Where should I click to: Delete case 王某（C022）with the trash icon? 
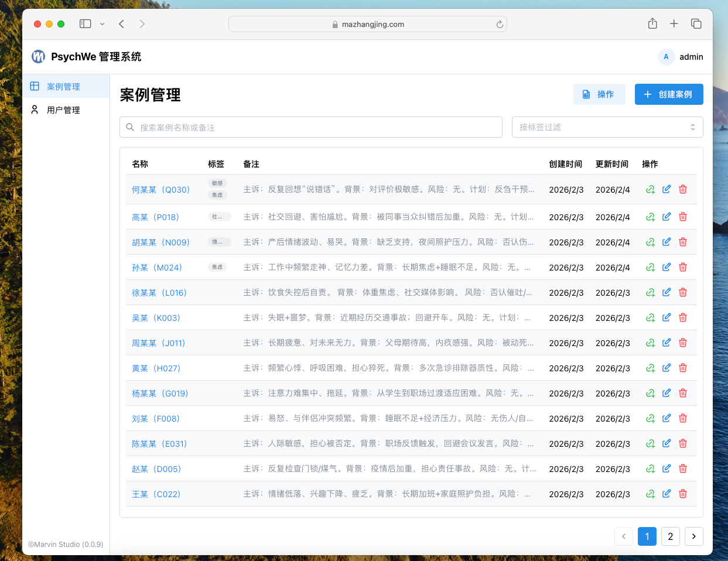coord(683,494)
